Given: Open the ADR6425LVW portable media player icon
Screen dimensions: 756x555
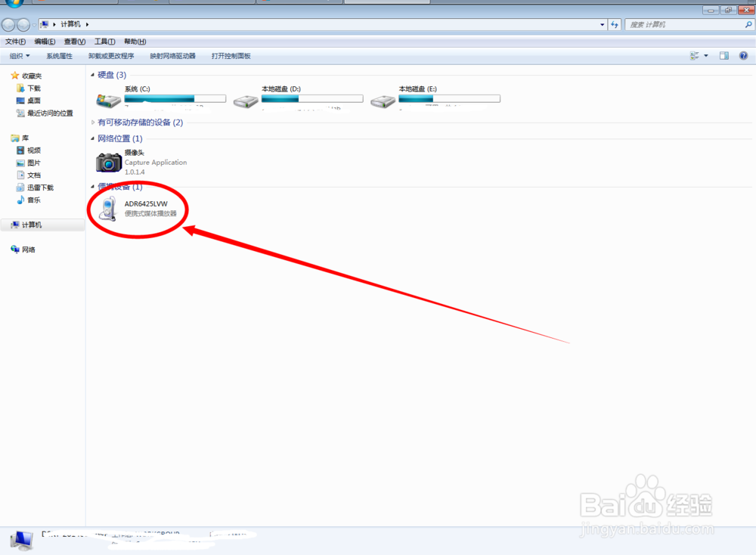Looking at the screenshot, I should (108, 209).
